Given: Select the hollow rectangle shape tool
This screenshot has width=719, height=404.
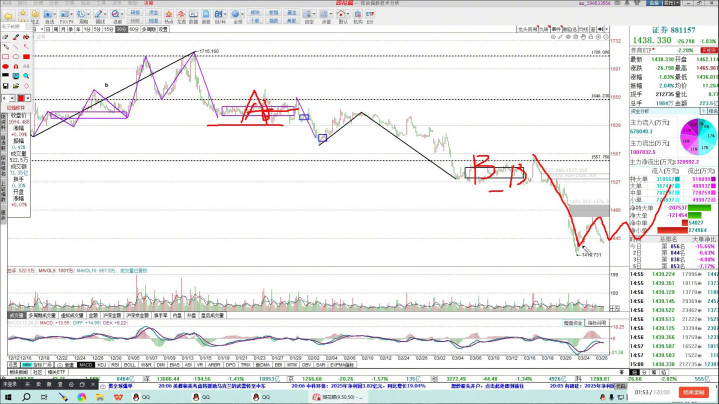Looking at the screenshot, I should 6,56.
